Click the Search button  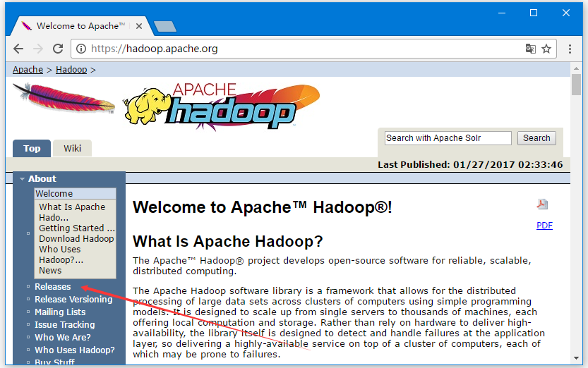click(x=536, y=138)
